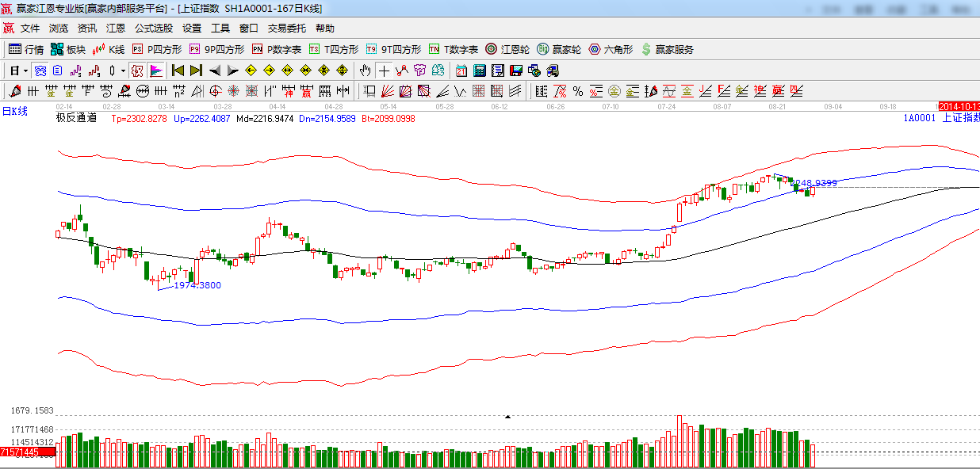This screenshot has width=980, height=469.
Task: Jump to last bar with skip-to-end icon
Action: (x=195, y=71)
